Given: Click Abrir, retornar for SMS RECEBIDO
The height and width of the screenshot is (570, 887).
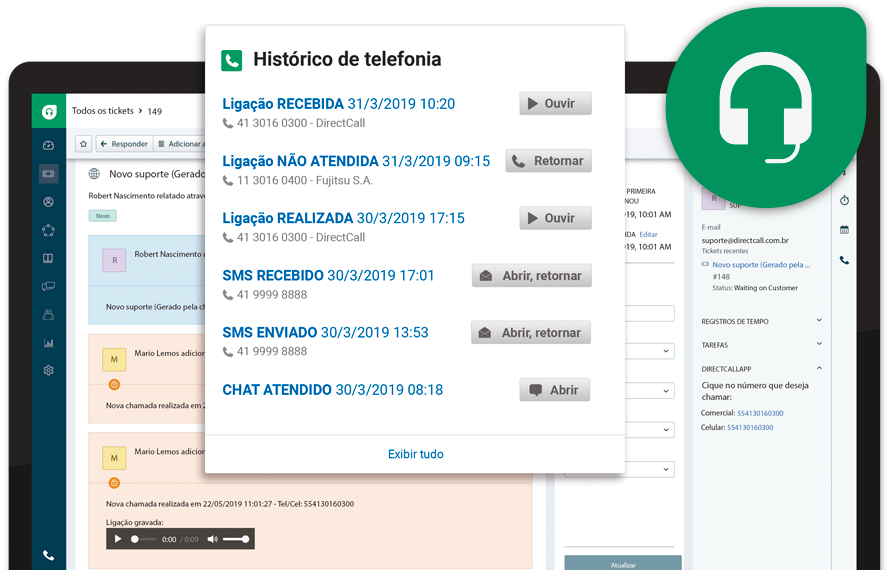Looking at the screenshot, I should point(532,275).
